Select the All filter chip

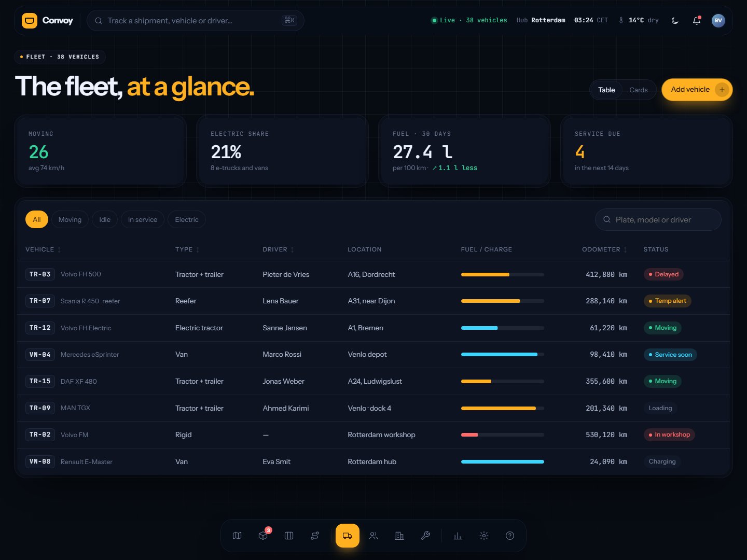pos(37,220)
